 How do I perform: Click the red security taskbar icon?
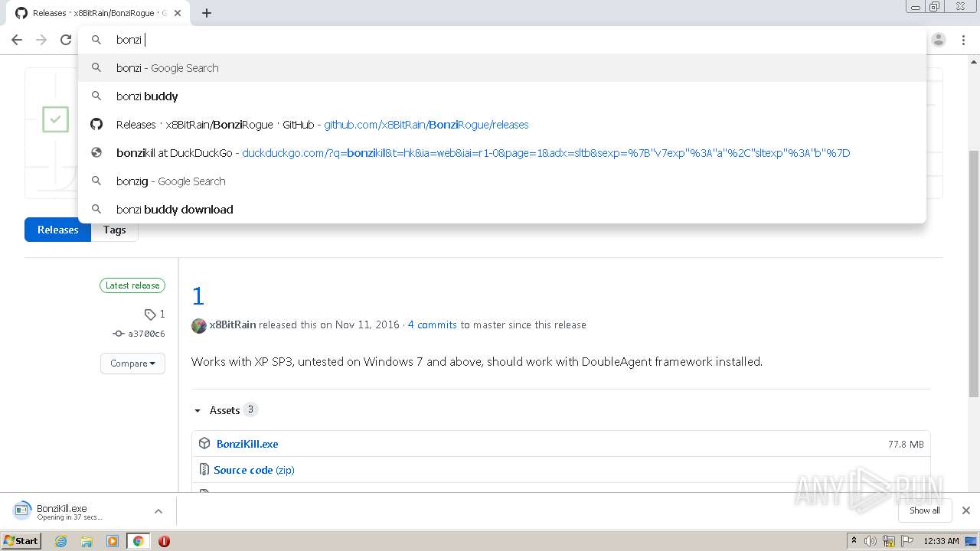click(164, 541)
